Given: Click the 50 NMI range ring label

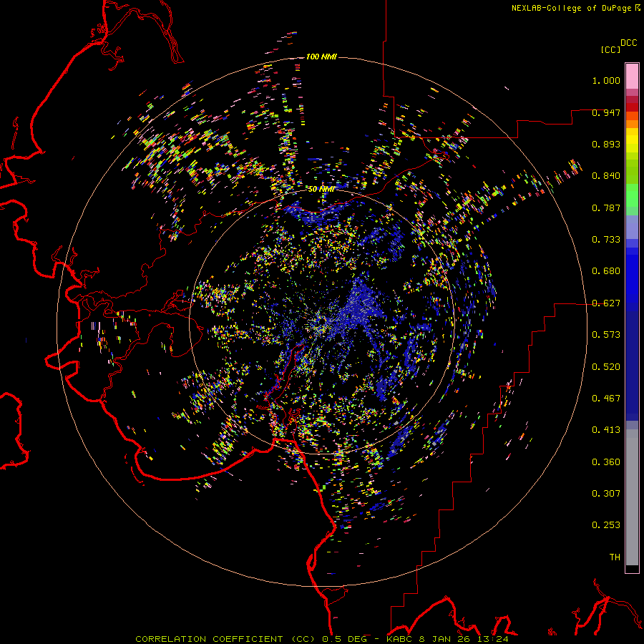Looking at the screenshot, I should (321, 189).
